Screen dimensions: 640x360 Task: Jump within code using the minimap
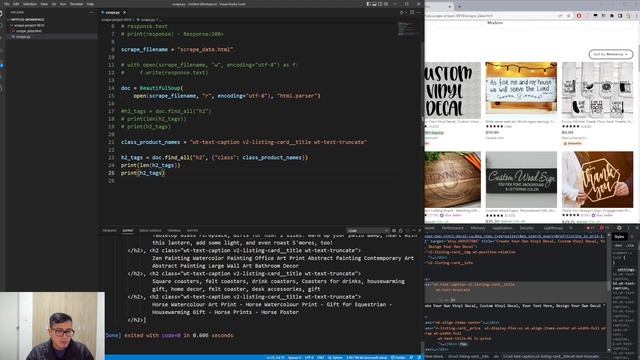(x=407, y=29)
